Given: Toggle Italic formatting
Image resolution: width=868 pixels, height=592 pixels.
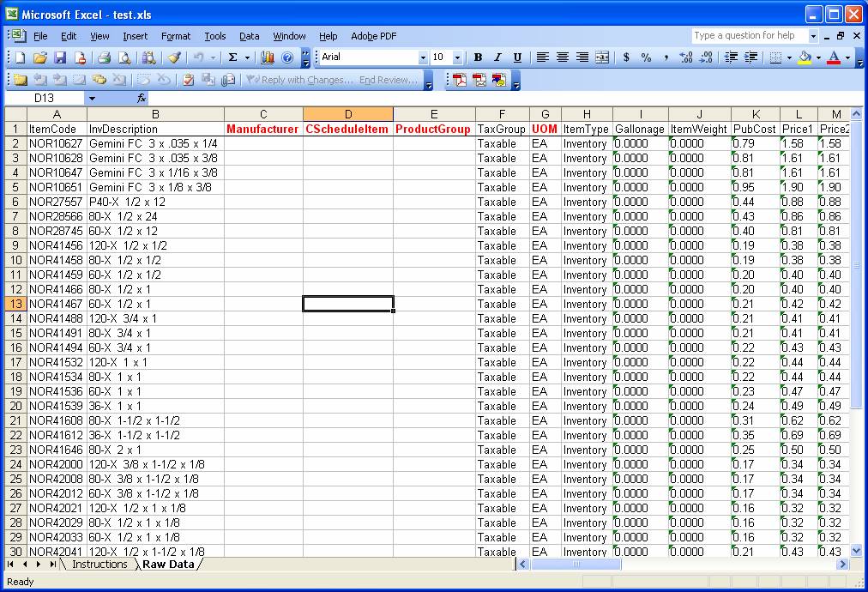Looking at the screenshot, I should (x=497, y=57).
